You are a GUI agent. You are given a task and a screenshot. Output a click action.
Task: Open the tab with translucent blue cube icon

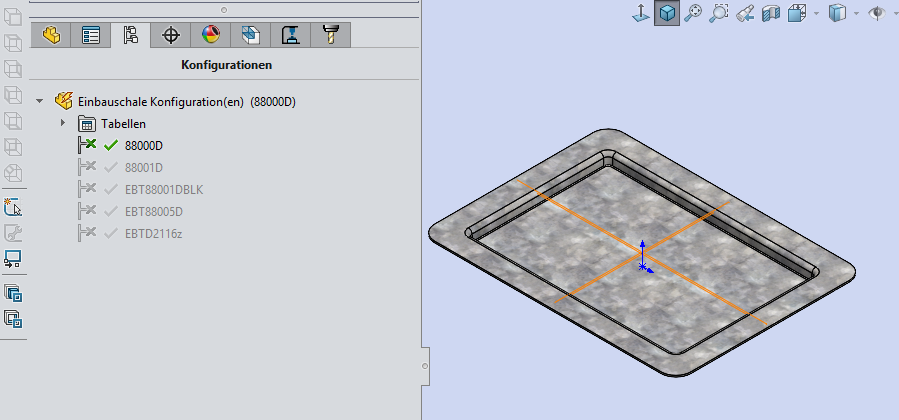tap(251, 36)
